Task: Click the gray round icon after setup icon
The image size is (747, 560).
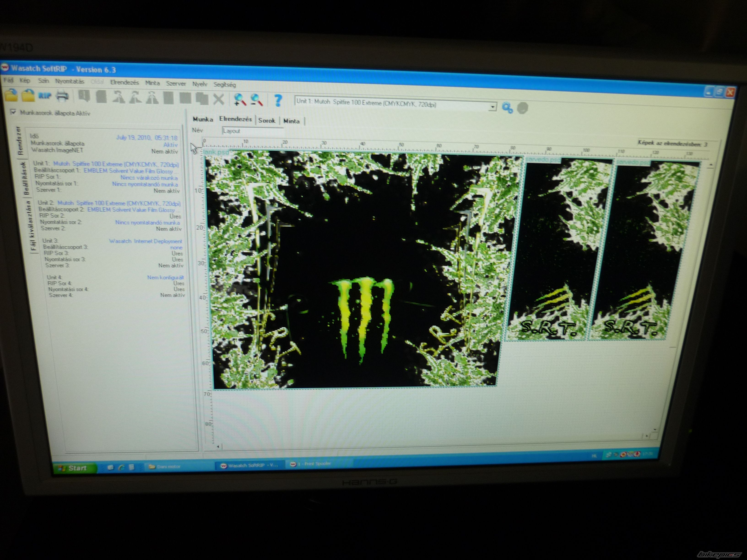Action: click(x=522, y=108)
